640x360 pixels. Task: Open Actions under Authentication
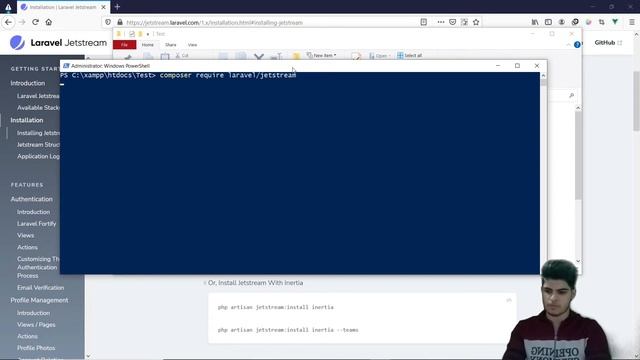(x=27, y=247)
